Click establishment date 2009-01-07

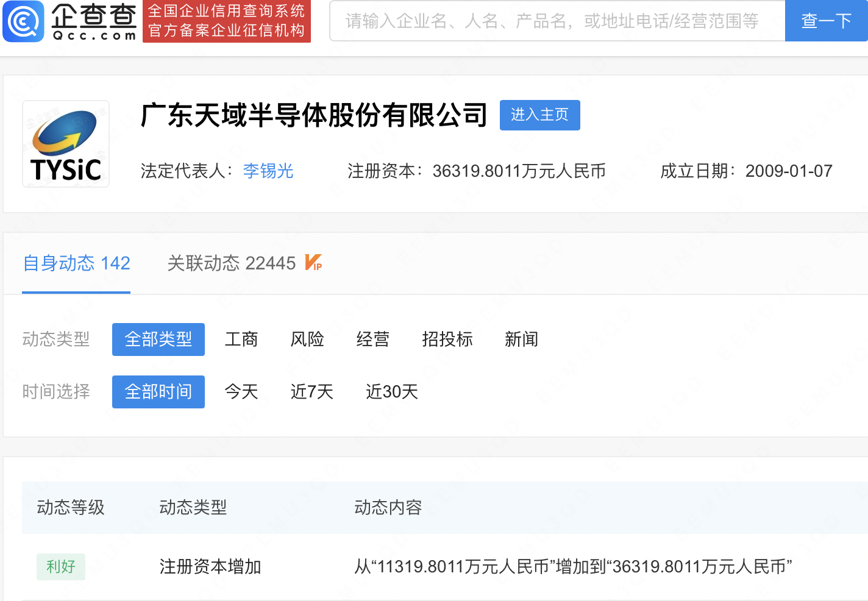[789, 171]
